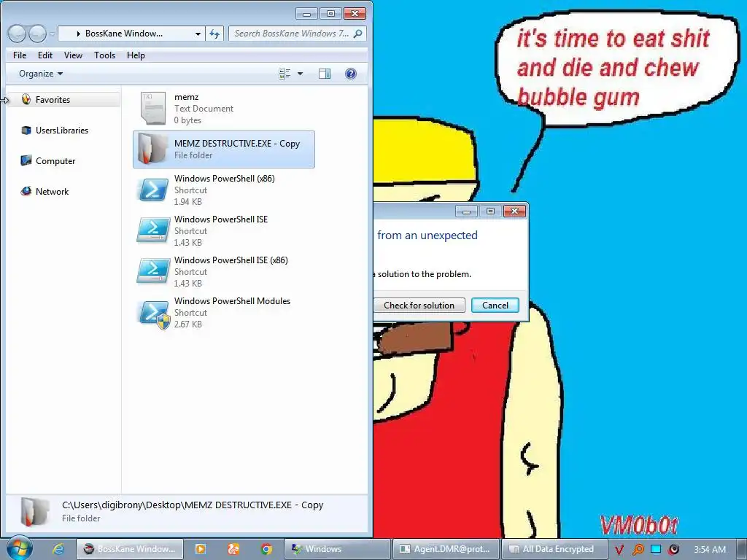The image size is (747, 560).
Task: Select the MEMZ DESTRUCTIVE.EXE - Copy folder
Action: pos(224,149)
